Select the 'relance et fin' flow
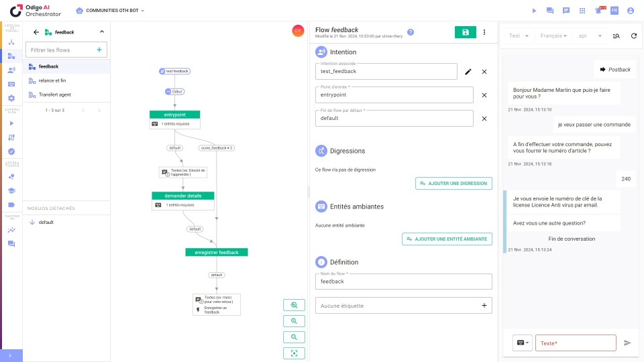 coord(52,80)
